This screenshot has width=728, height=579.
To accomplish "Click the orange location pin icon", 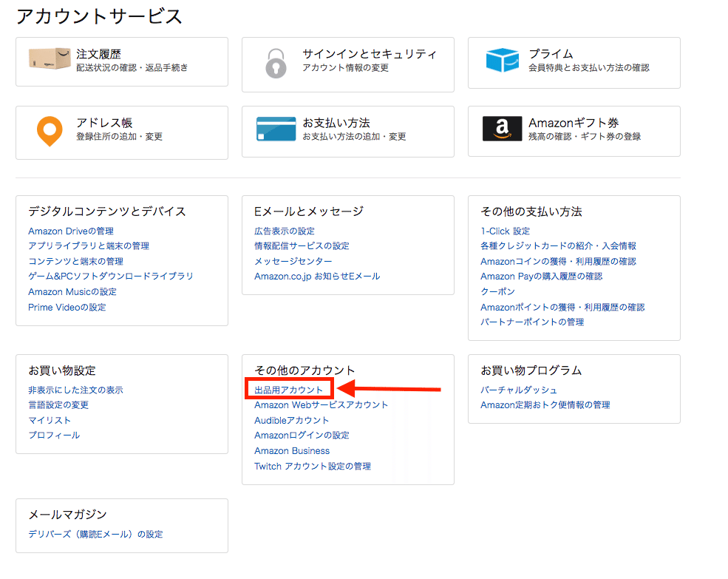I will click(x=50, y=131).
